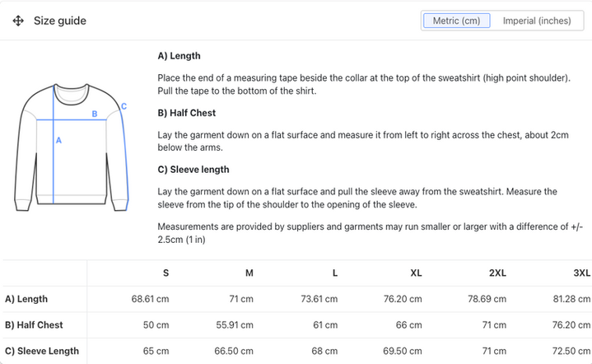Click the move arrows icon beside Size guide

click(x=18, y=21)
